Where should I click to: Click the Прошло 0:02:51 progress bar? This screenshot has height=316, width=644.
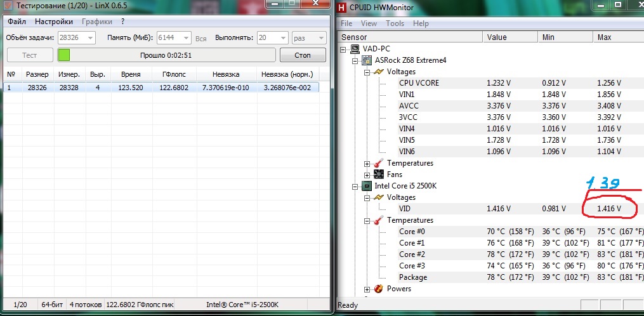(x=166, y=55)
